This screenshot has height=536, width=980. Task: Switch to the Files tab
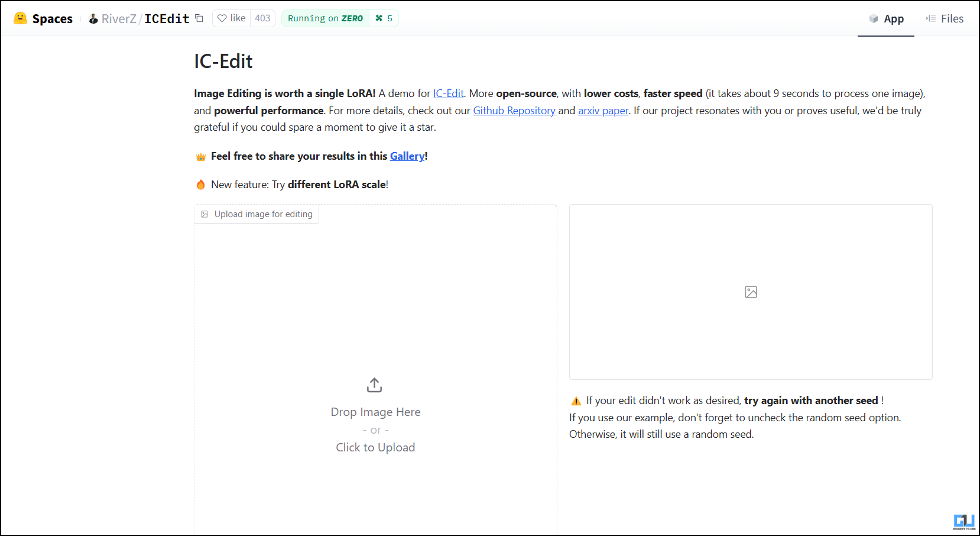click(945, 19)
